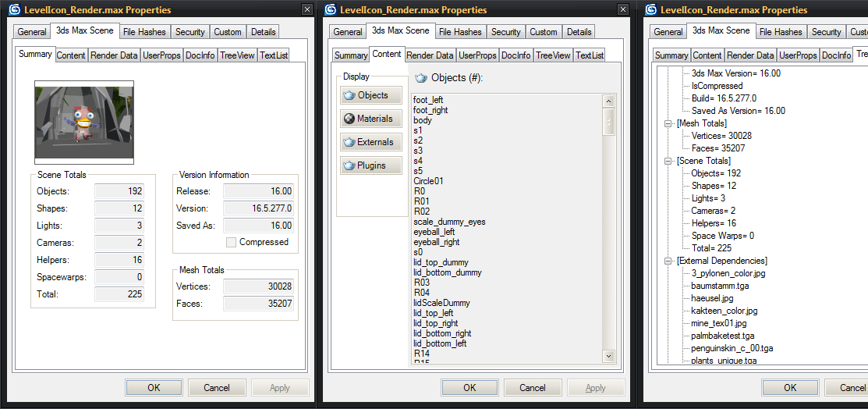
Task: Click the 3ds Max icon in the middle window title bar
Action: click(x=331, y=9)
